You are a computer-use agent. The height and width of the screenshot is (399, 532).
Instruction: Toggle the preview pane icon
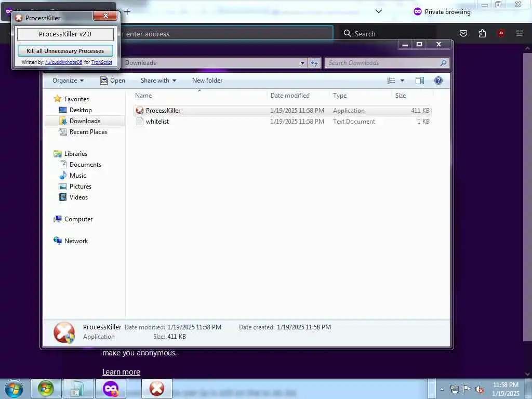coord(420,81)
